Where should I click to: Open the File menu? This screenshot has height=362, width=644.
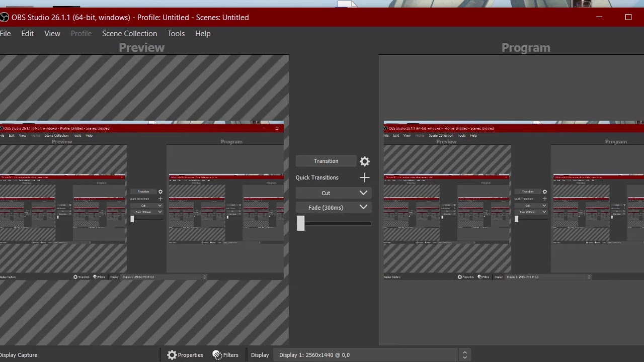[x=5, y=33]
